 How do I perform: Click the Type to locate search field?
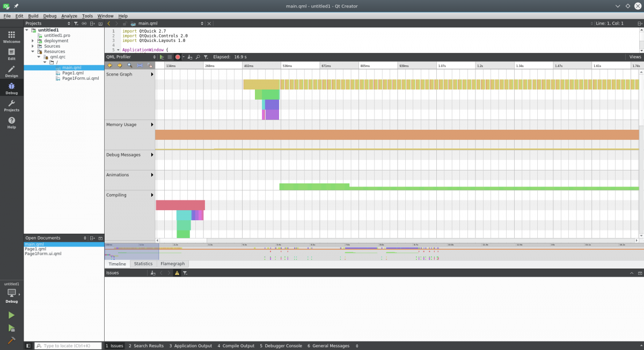click(68, 346)
